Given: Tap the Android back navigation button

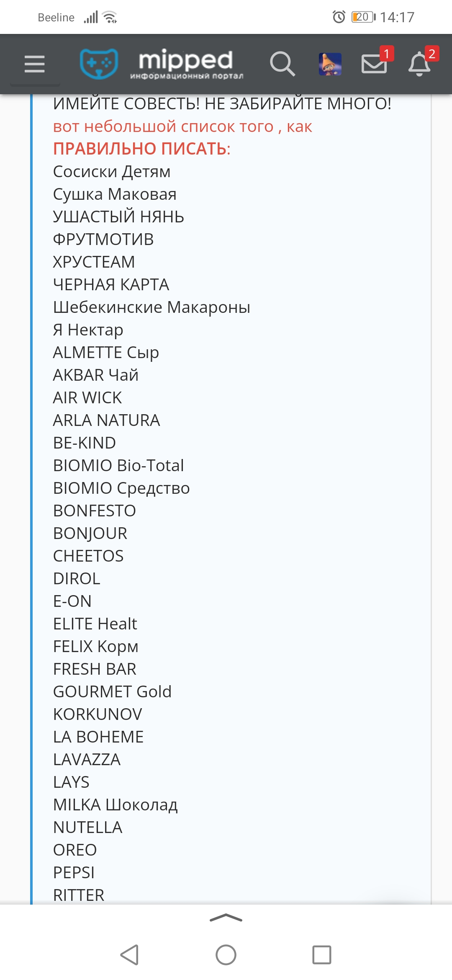Looking at the screenshot, I should click(x=130, y=955).
